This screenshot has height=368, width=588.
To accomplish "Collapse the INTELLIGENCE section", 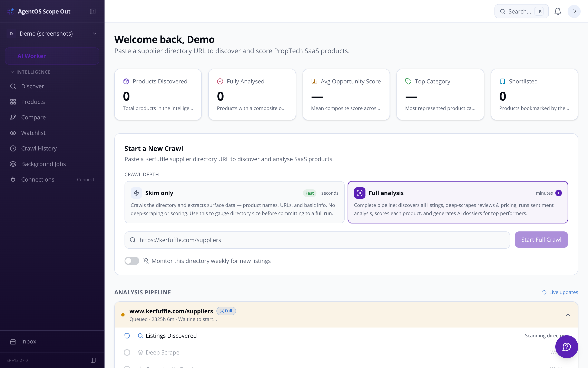I will point(30,72).
